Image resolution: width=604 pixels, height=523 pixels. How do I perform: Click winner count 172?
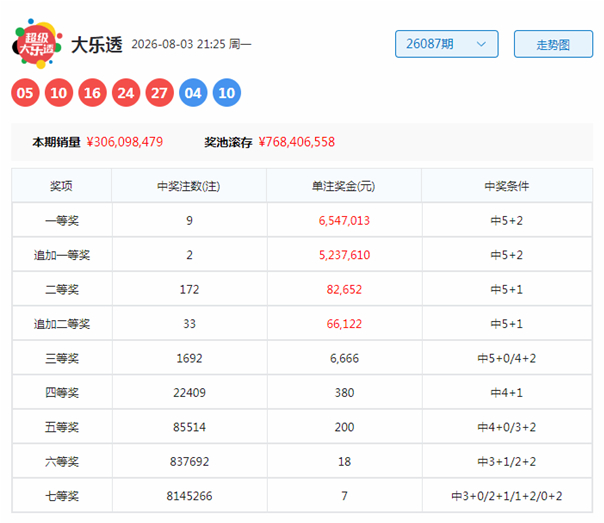click(190, 290)
